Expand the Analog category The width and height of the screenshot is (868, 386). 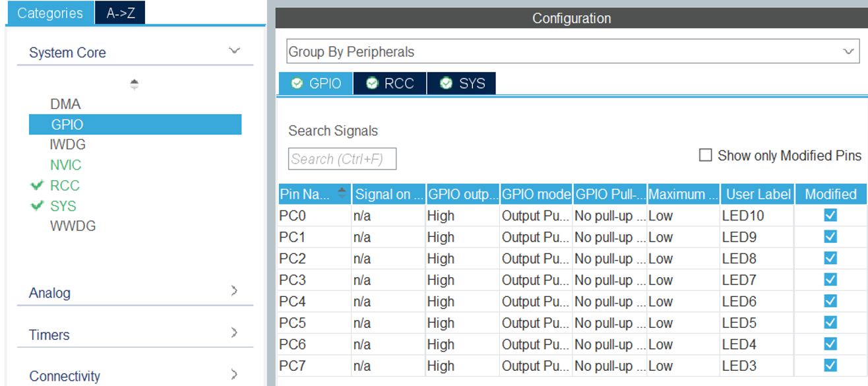click(234, 291)
